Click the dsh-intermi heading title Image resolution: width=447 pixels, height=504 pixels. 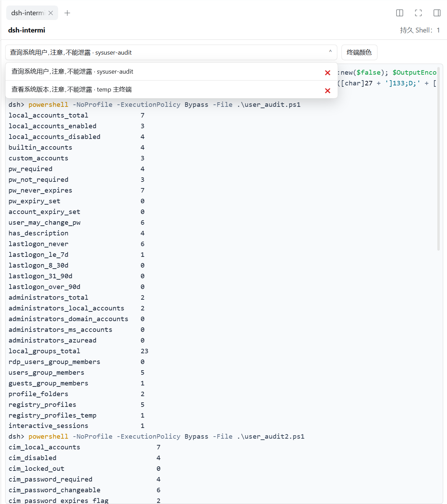click(27, 30)
